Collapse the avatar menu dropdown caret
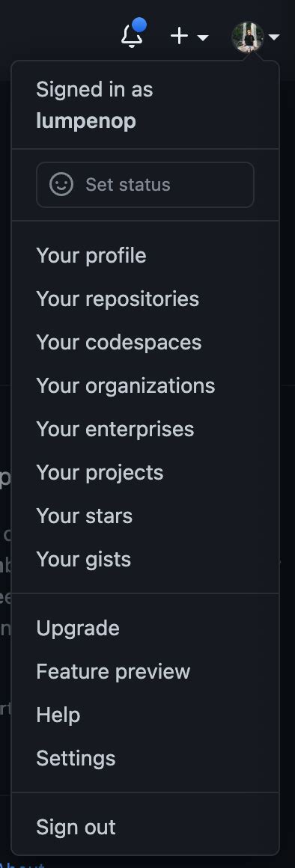The image size is (295, 868). [274, 37]
